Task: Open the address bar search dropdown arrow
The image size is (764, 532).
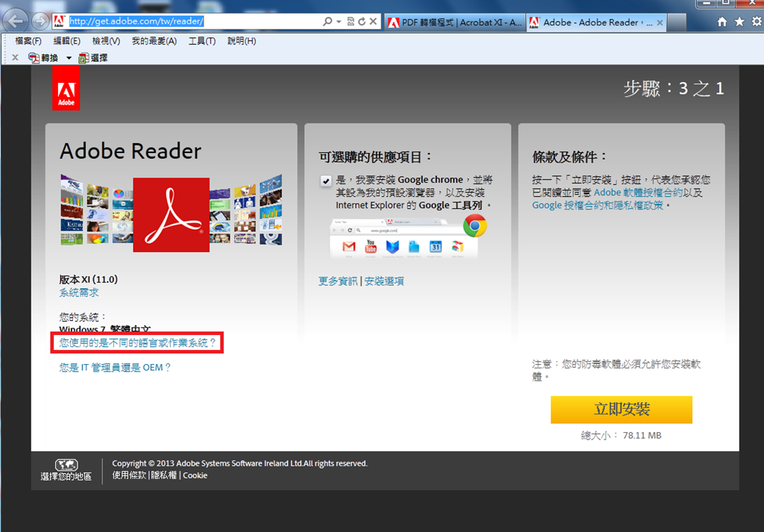Action: point(339,22)
